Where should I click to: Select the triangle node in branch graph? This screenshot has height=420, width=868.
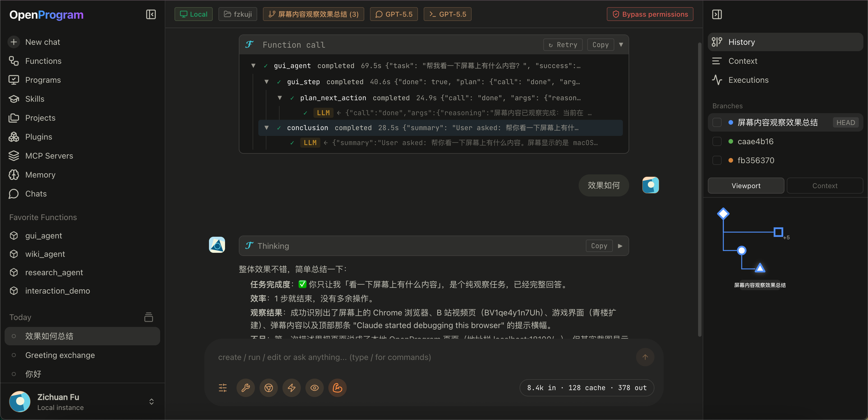coord(760,268)
